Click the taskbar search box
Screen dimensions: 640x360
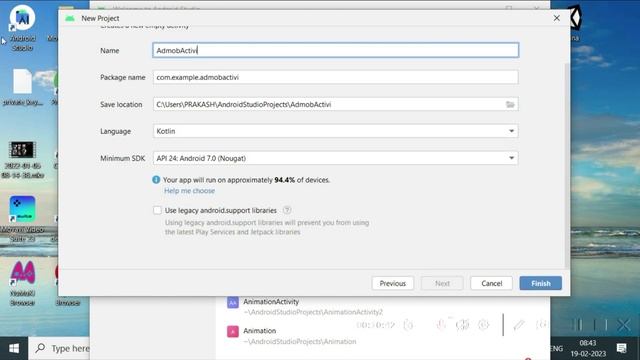59,348
